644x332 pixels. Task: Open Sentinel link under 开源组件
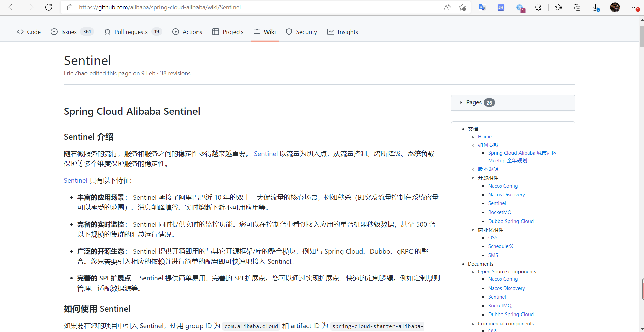497,203
